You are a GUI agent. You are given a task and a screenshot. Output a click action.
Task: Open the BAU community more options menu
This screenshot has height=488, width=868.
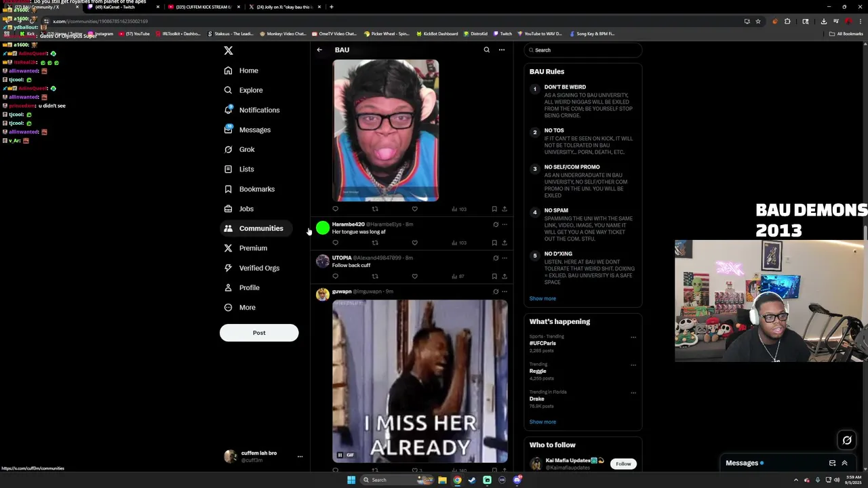502,49
